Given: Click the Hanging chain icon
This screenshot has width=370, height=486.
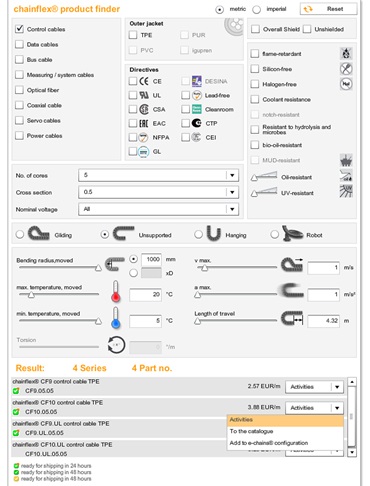Looking at the screenshot, I should (214, 234).
